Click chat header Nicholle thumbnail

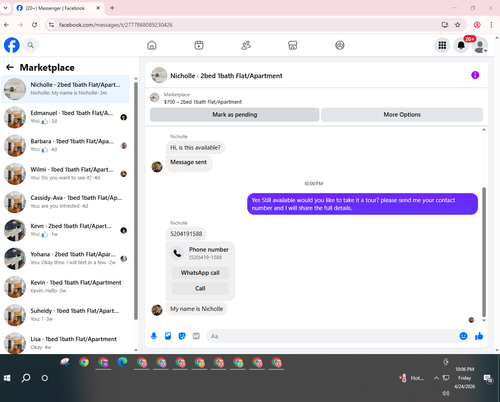(x=159, y=75)
